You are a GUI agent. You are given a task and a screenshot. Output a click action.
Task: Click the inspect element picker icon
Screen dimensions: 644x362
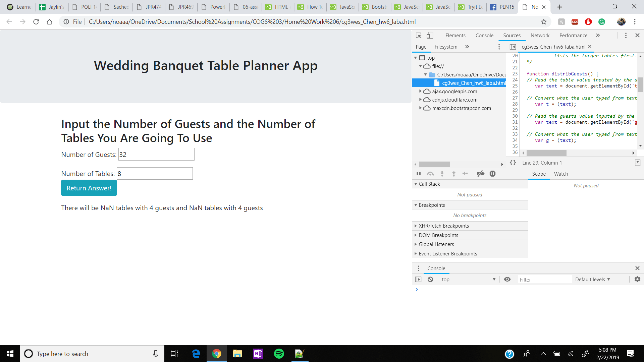click(x=419, y=36)
